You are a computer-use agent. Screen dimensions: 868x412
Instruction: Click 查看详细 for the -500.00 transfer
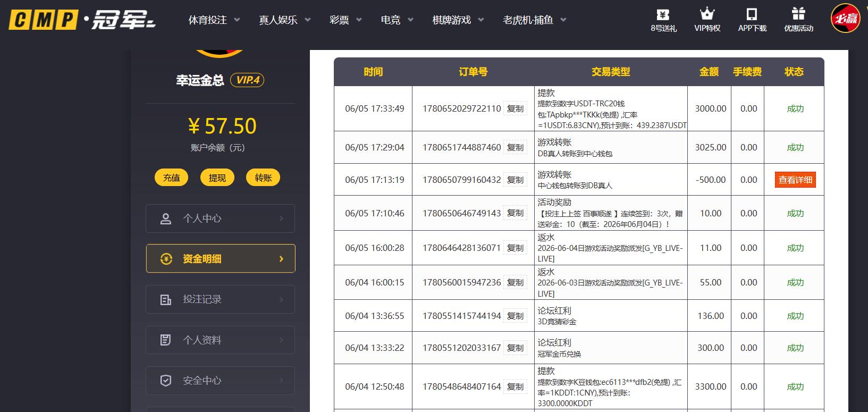click(x=795, y=180)
